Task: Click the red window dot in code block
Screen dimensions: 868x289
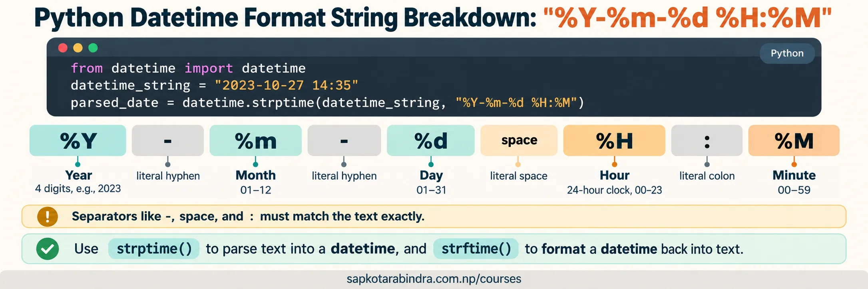Action: [x=63, y=48]
